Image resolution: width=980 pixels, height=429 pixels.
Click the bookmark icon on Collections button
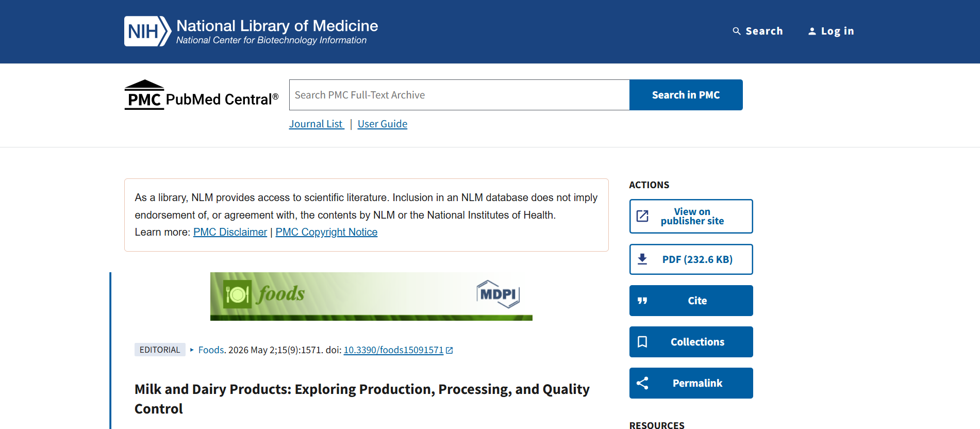pyautogui.click(x=642, y=342)
